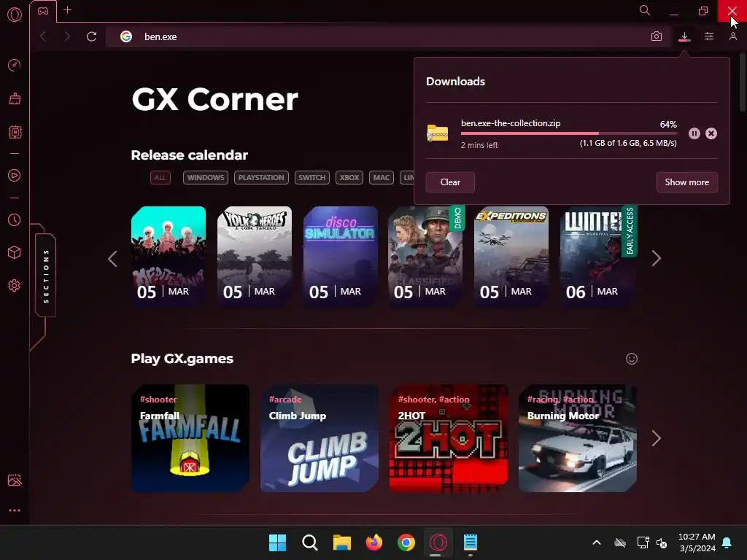This screenshot has width=747, height=560.
Task: Launch Firefox from the taskbar
Action: click(x=374, y=542)
